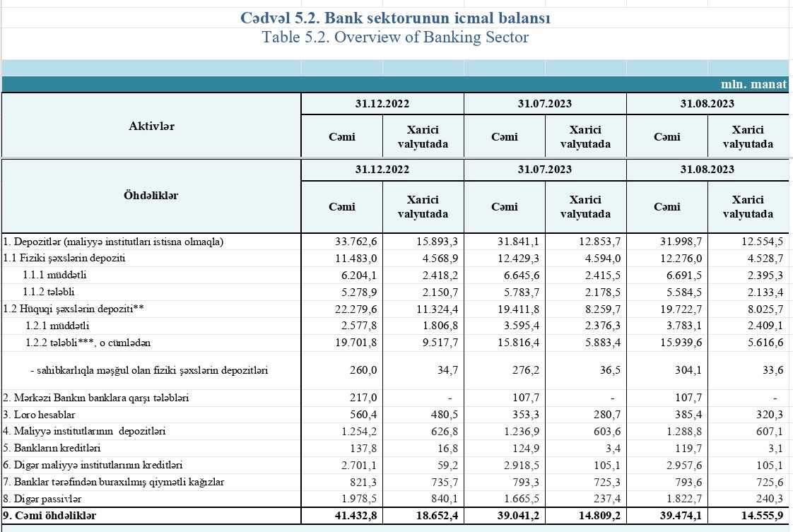
Task: Select the 'Öhdəliklər' header cell
Action: 151,196
